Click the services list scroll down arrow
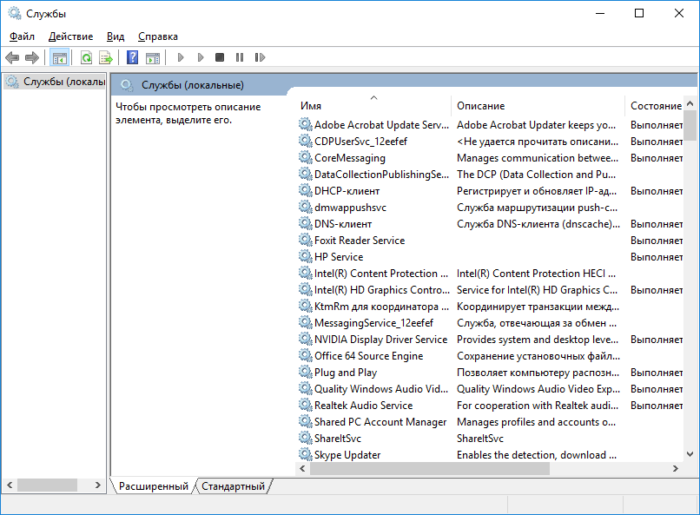Image resolution: width=700 pixels, height=515 pixels. pos(690,454)
